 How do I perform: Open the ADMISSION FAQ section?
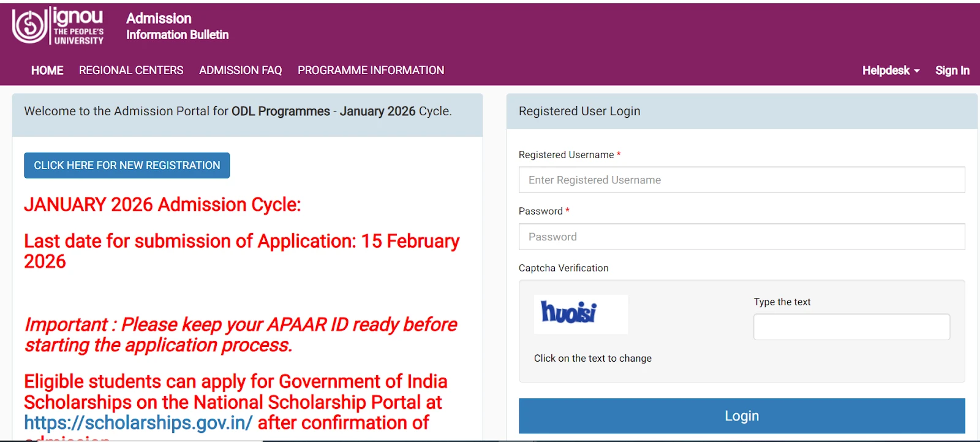coord(240,70)
